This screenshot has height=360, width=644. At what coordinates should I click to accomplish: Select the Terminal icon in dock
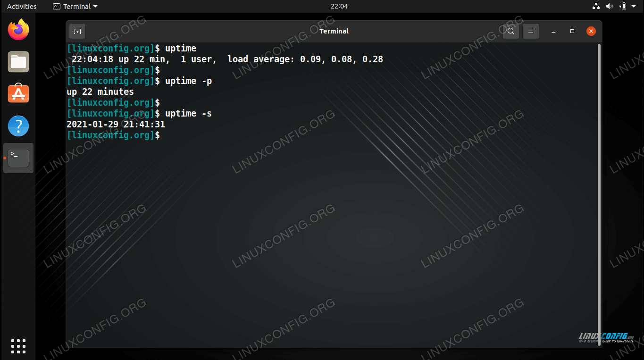[18, 158]
